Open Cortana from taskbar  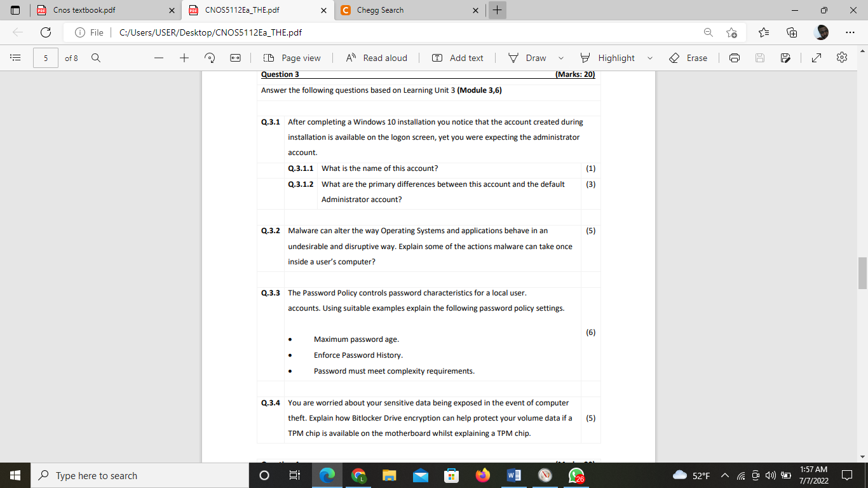[x=264, y=475]
